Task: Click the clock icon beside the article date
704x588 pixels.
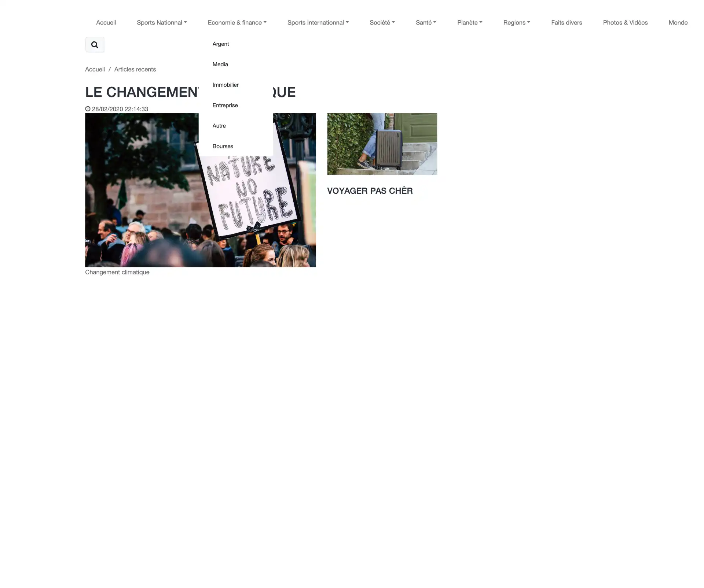Action: coord(88,109)
